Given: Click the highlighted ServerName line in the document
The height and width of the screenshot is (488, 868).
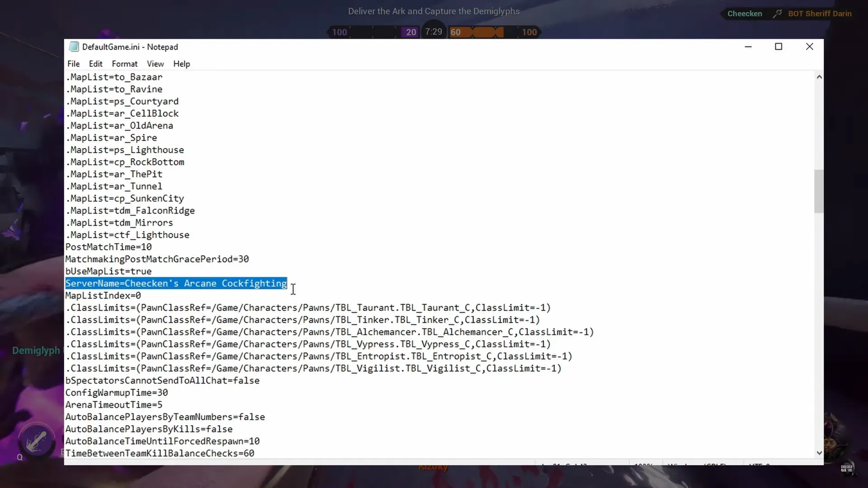Looking at the screenshot, I should (x=176, y=283).
